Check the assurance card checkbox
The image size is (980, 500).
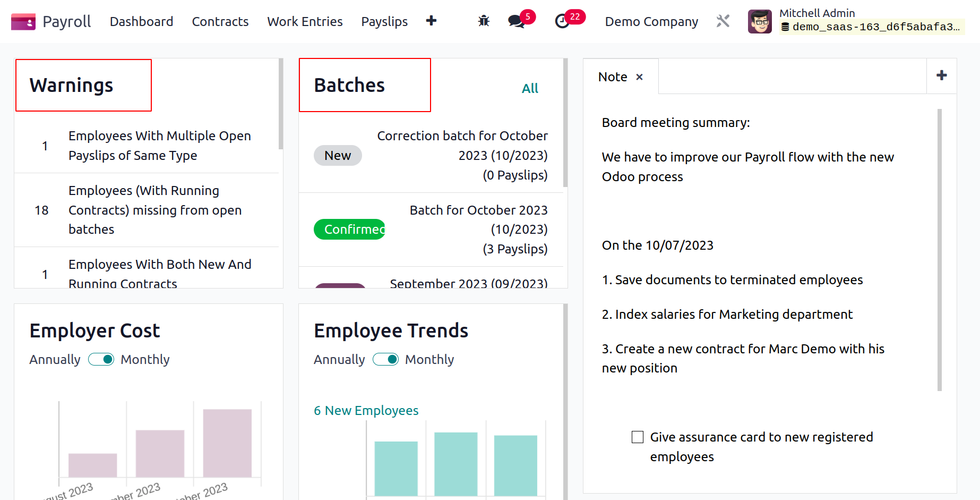[638, 437]
